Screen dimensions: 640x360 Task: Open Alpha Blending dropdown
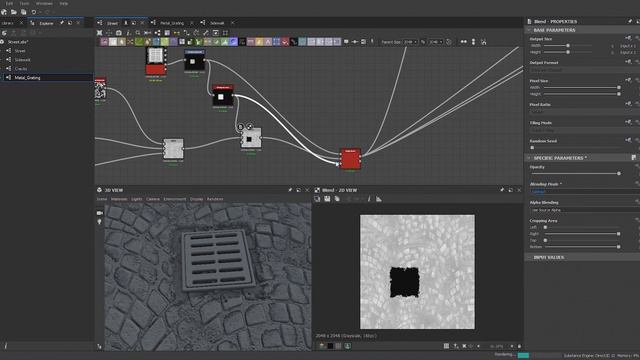pos(584,210)
